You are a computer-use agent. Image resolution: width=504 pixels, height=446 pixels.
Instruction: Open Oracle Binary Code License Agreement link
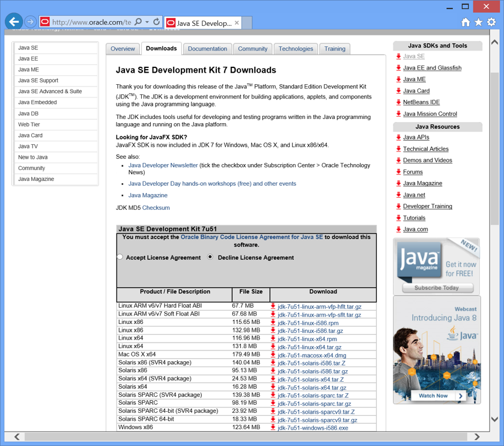(252, 237)
